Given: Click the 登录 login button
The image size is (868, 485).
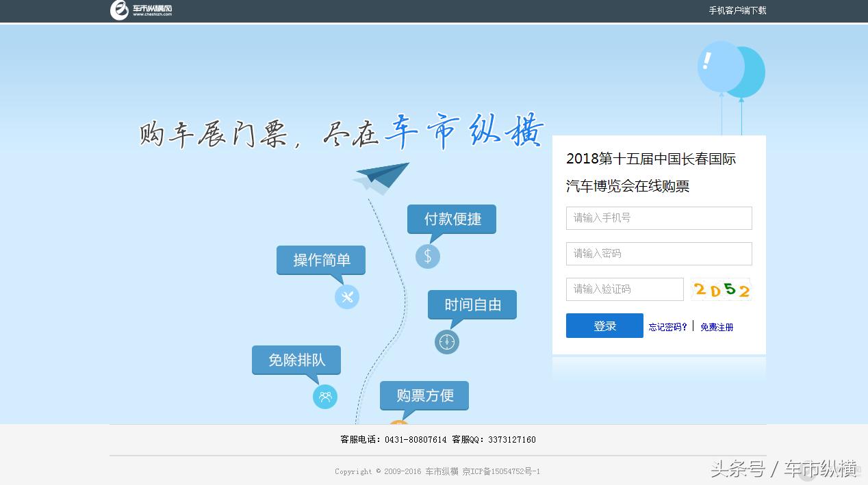Looking at the screenshot, I should 604,326.
